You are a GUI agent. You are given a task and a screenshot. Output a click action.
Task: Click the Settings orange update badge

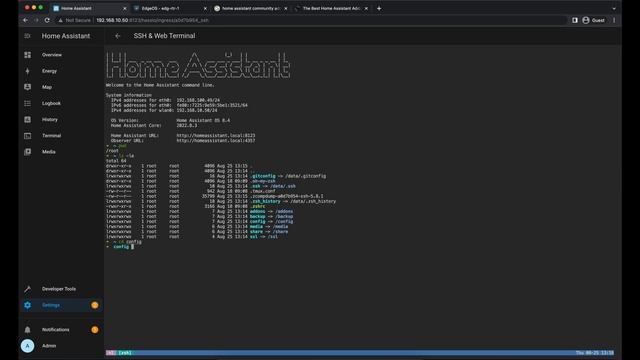pos(95,305)
